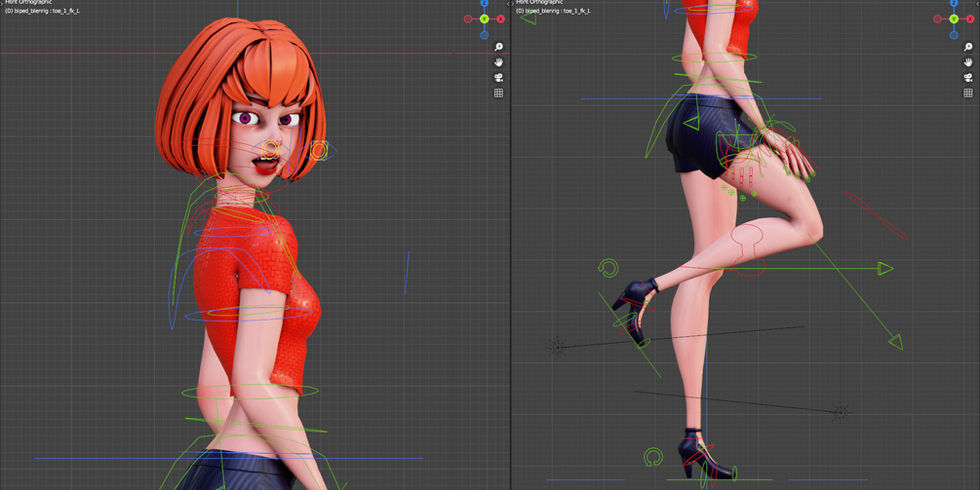
Task: Select the green rotate-arrow control near raised foot
Action: (608, 269)
